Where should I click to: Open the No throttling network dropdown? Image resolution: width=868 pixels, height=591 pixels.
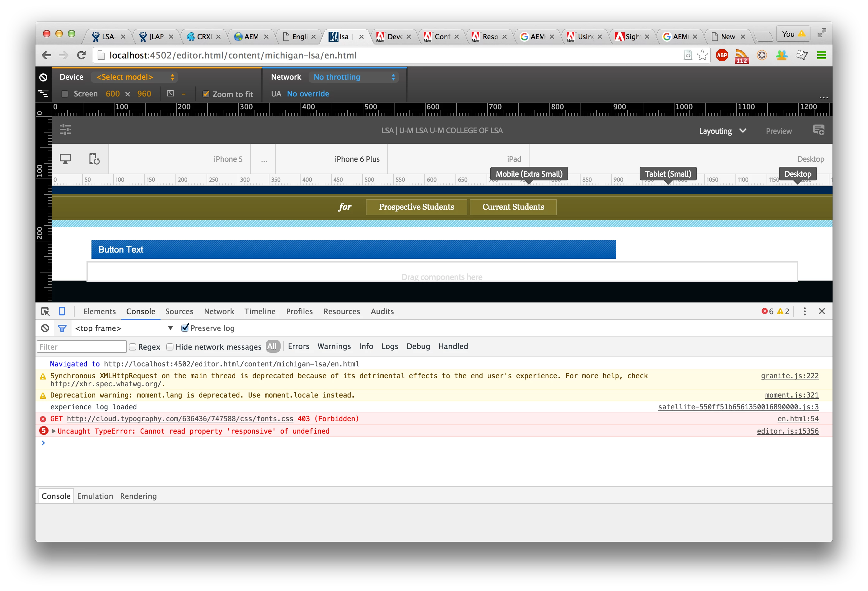click(x=353, y=77)
